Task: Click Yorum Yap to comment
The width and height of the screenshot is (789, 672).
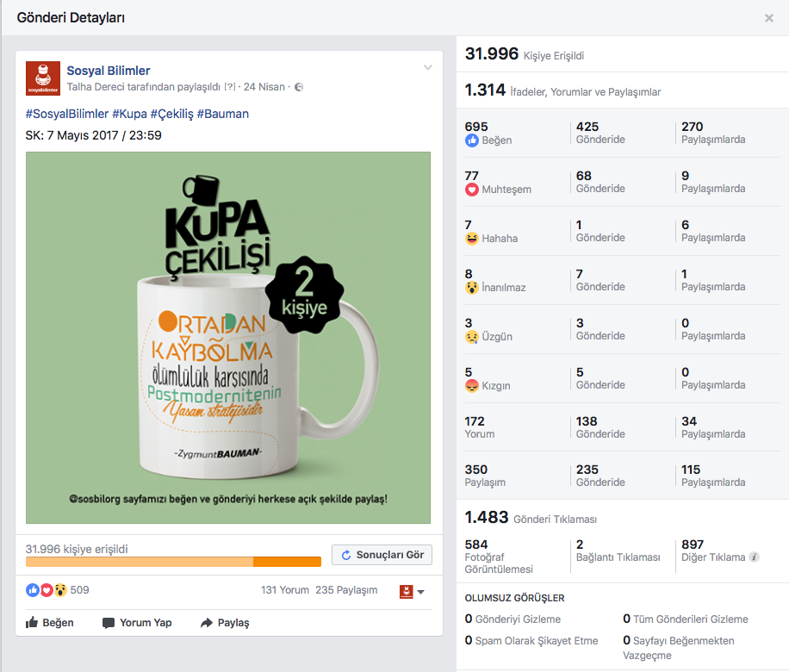Action: [x=137, y=623]
